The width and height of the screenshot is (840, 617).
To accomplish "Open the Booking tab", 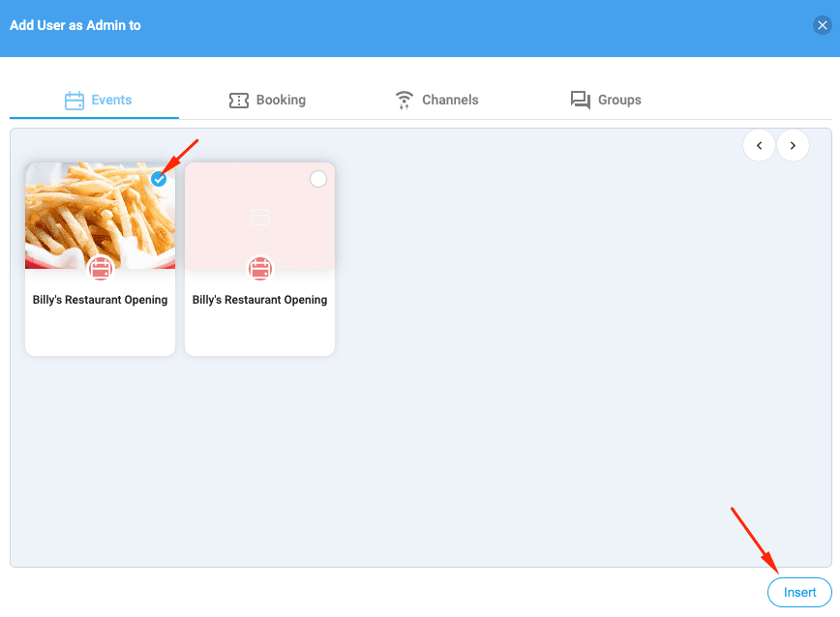I will point(267,100).
